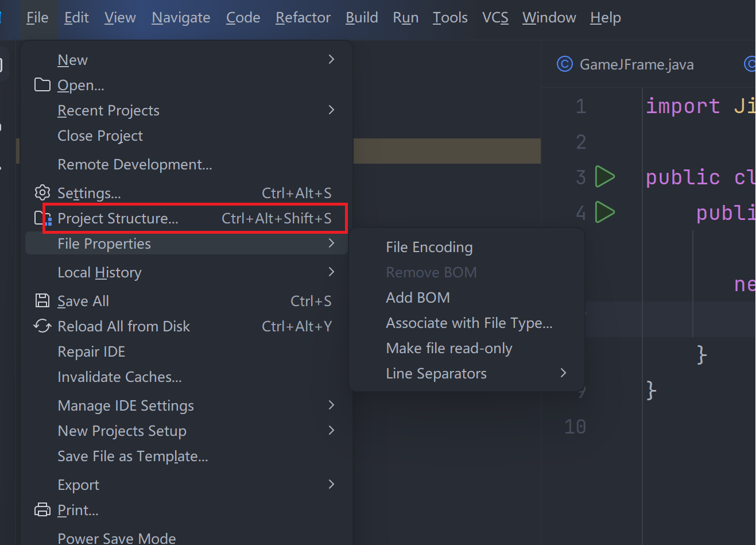Select Associate with File Type option
756x545 pixels.
[469, 323]
